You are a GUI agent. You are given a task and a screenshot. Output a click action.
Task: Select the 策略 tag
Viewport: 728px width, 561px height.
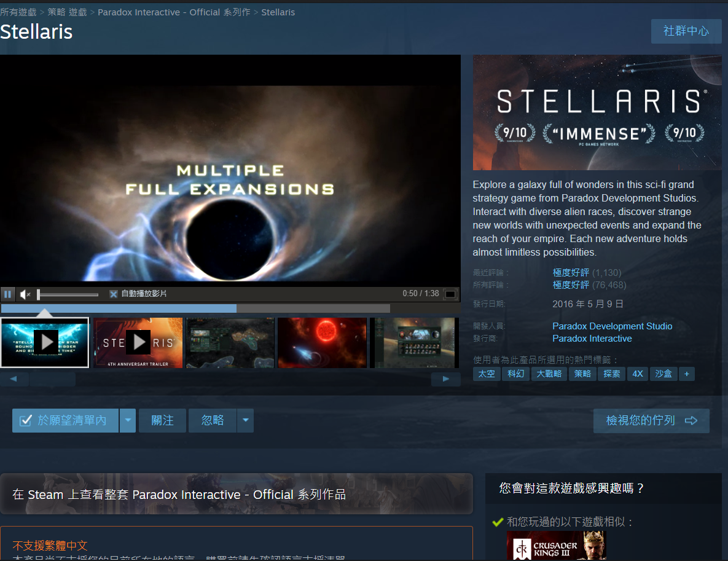[582, 374]
